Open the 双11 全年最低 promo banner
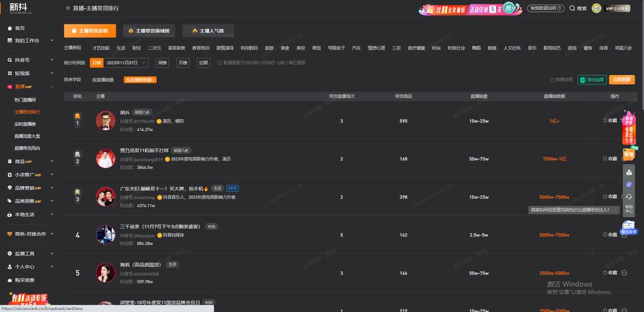The image size is (644, 312). (x=470, y=9)
